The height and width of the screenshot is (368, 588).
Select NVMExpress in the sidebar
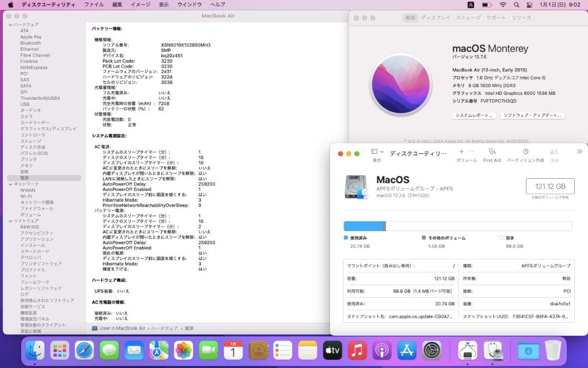(34, 68)
